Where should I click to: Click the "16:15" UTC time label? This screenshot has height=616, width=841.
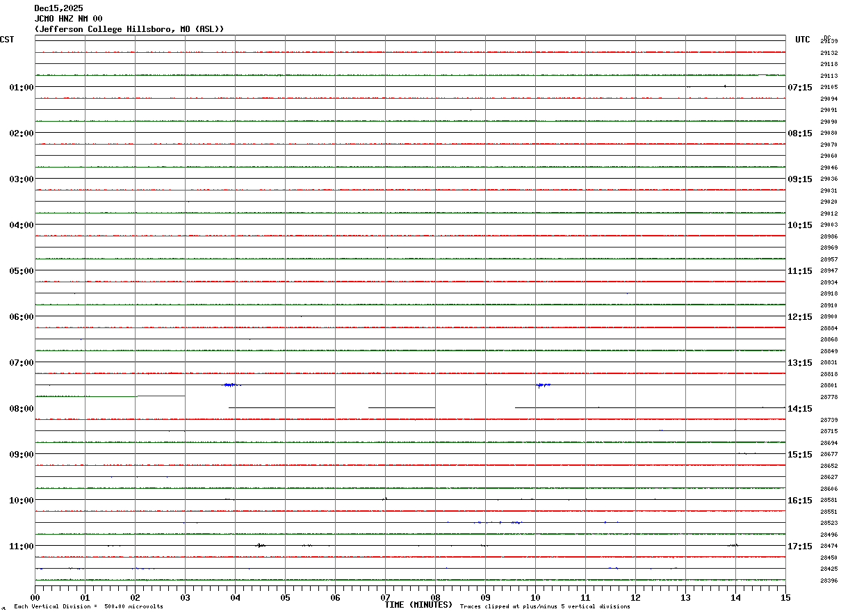(x=800, y=500)
